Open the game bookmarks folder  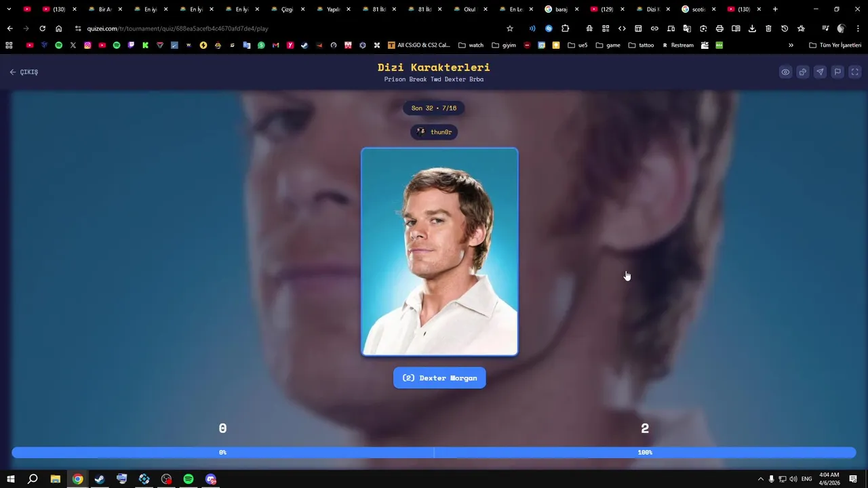(x=608, y=45)
